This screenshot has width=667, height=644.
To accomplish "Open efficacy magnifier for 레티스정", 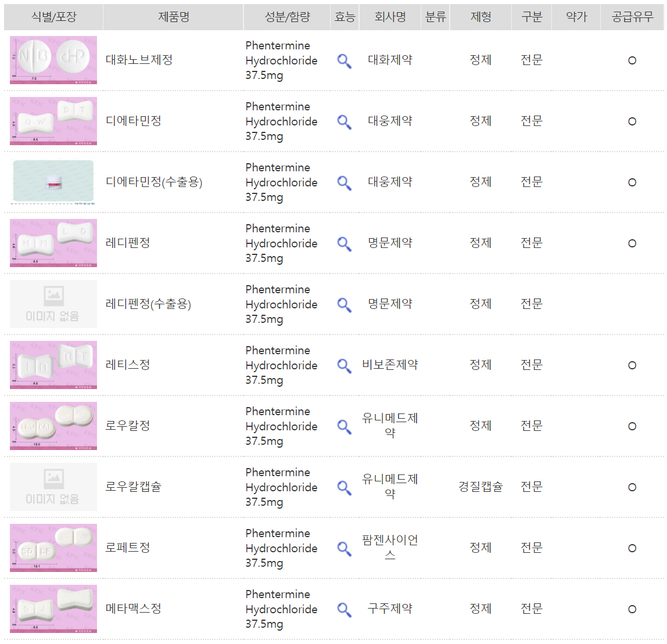I will tap(344, 366).
